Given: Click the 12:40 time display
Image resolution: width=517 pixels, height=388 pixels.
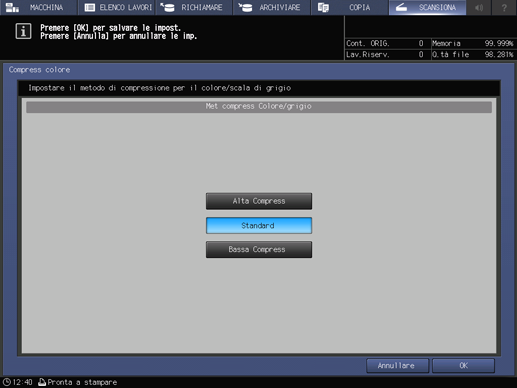Looking at the screenshot, I should tap(22, 382).
